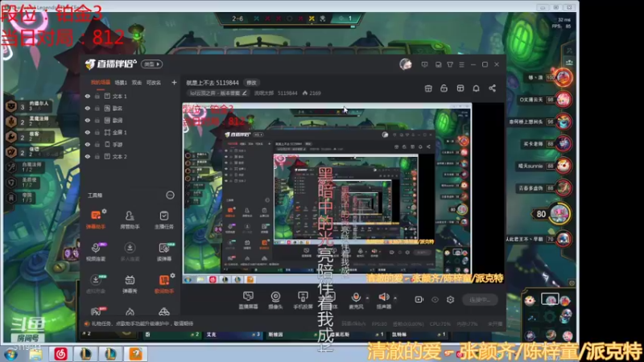
Task: Toggle lock on 全屏 1 source
Action: [97, 133]
